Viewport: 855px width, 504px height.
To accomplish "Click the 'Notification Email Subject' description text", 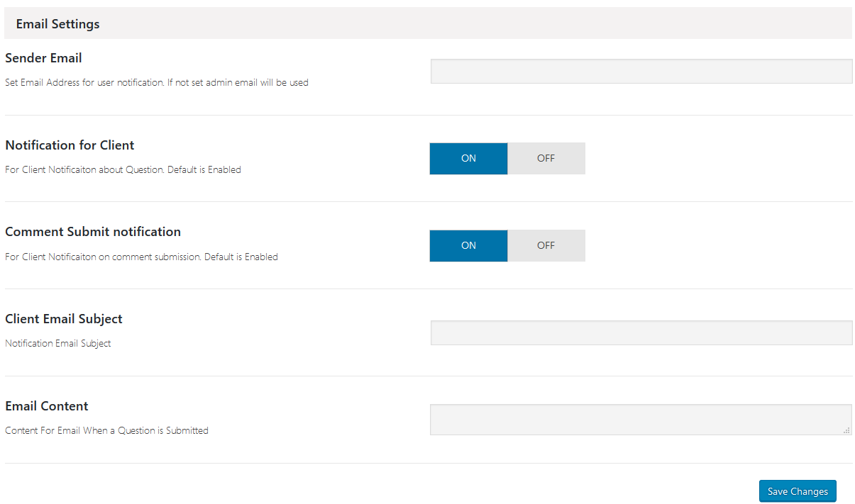I will (58, 344).
